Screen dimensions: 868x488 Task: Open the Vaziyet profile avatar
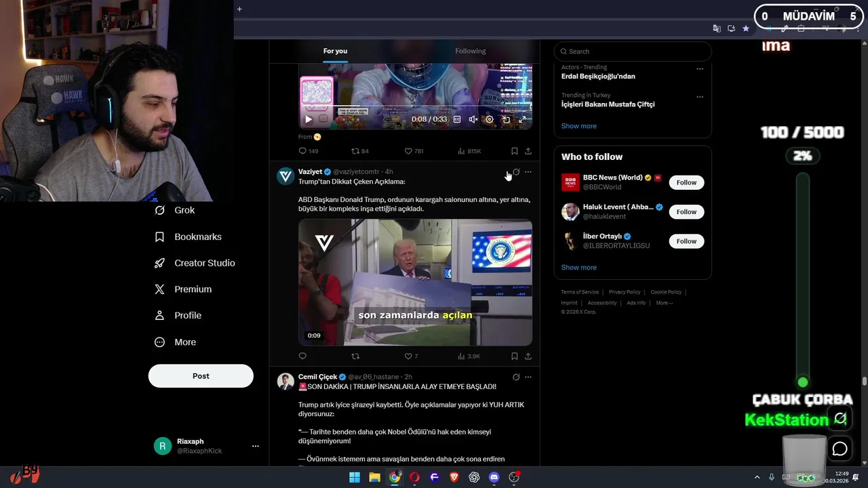pos(285,176)
